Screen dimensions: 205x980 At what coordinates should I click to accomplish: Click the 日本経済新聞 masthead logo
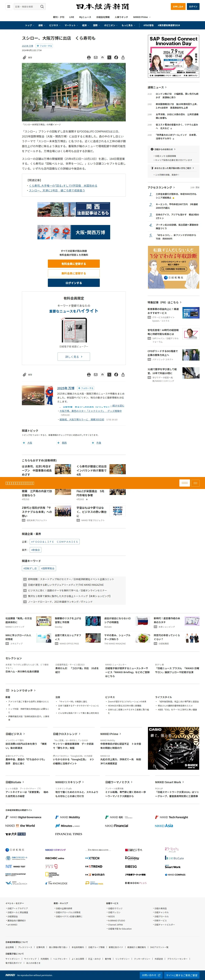(x=102, y=6)
